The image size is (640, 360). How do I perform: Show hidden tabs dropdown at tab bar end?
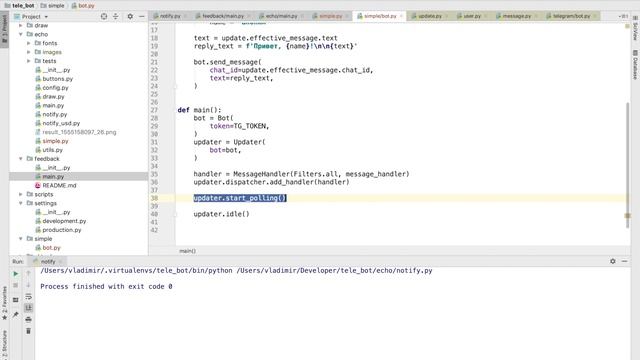click(623, 16)
